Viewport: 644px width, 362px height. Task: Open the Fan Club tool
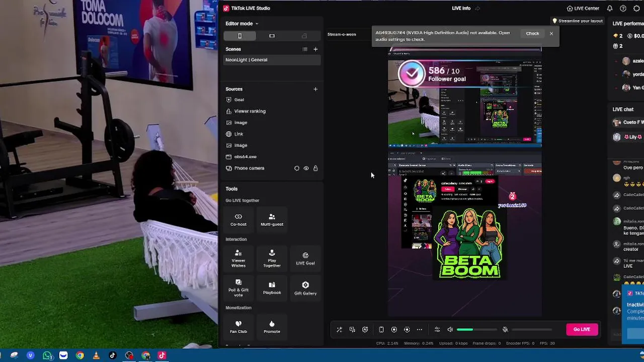pyautogui.click(x=238, y=326)
